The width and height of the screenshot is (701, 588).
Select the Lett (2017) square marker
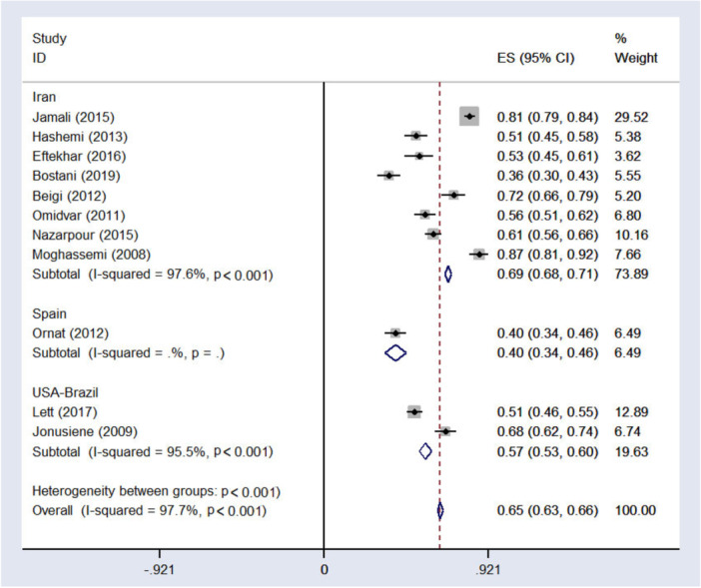click(414, 411)
